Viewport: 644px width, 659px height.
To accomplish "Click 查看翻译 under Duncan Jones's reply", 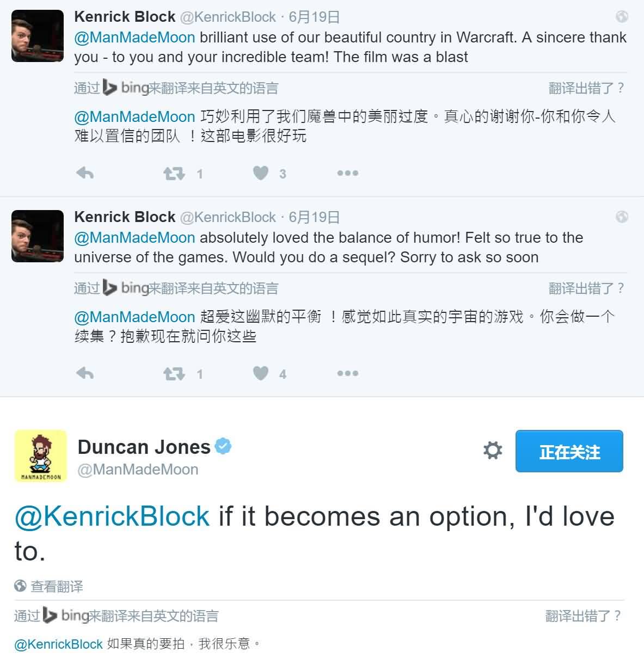I will point(57,586).
